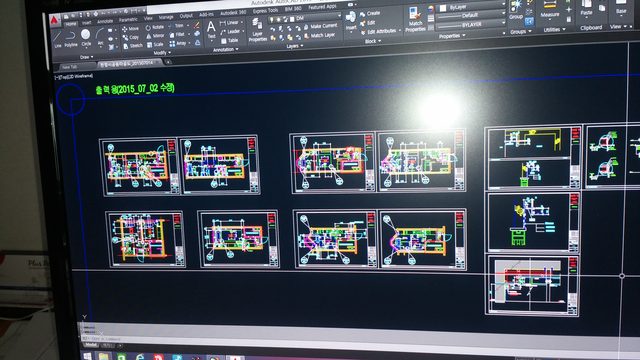Toggle the layer on/off light bulb
This screenshot has width=640, height=360.
coord(271,19)
